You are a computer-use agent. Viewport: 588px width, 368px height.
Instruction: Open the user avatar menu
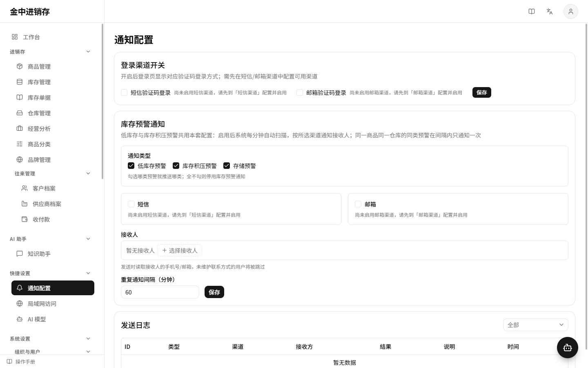(571, 11)
